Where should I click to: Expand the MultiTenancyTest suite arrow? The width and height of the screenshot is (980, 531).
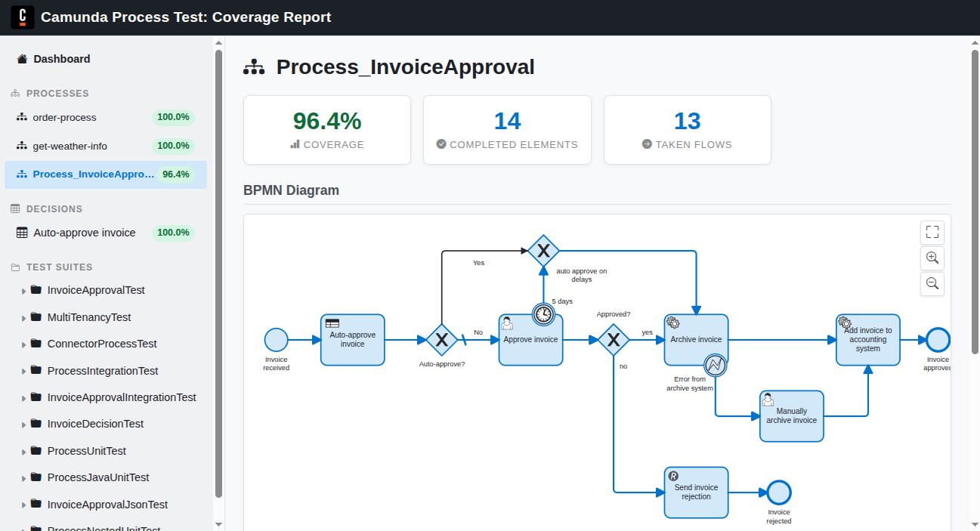click(x=24, y=318)
